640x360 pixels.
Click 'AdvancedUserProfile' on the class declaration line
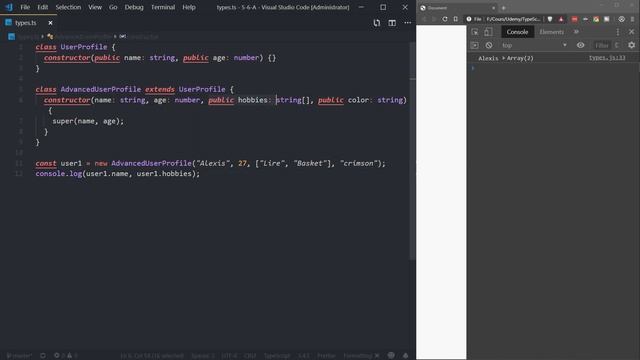coord(101,89)
